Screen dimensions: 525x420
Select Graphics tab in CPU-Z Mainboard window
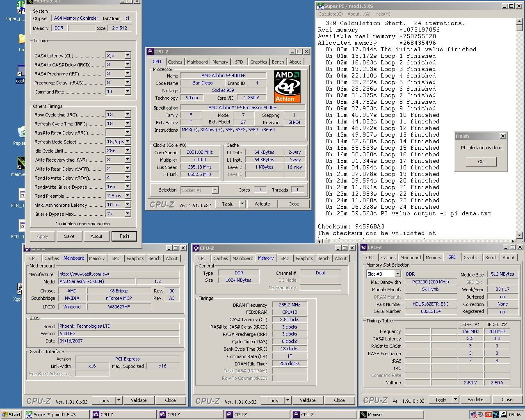tap(135, 258)
